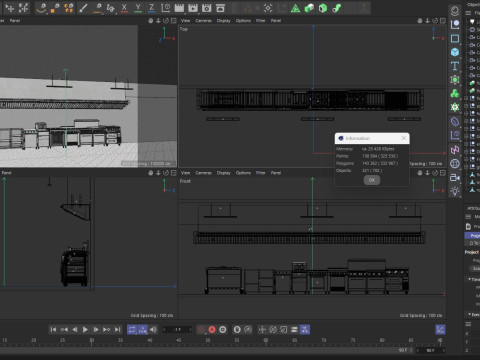Toggle timeline sound speaker icon

point(153,330)
